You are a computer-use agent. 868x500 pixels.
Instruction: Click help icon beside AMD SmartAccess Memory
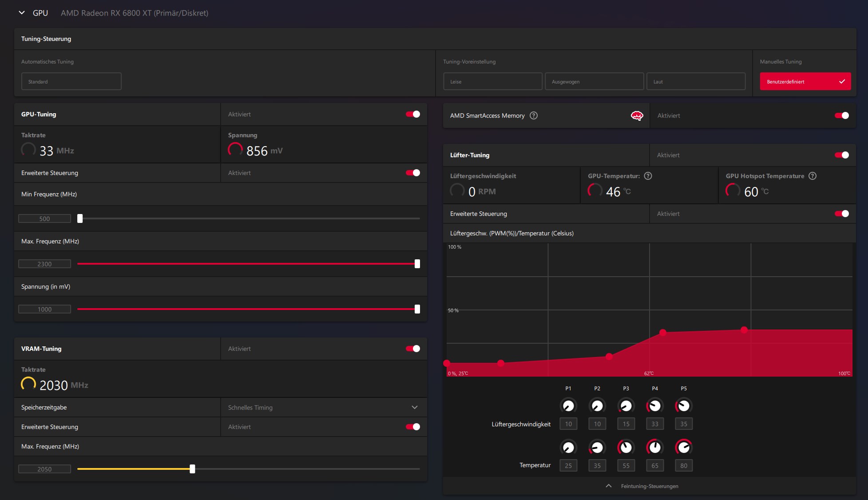coord(534,115)
